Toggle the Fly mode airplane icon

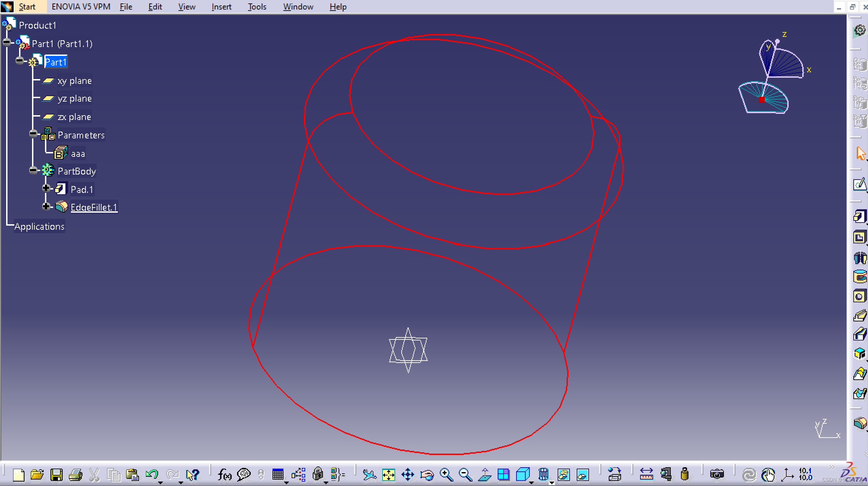369,474
